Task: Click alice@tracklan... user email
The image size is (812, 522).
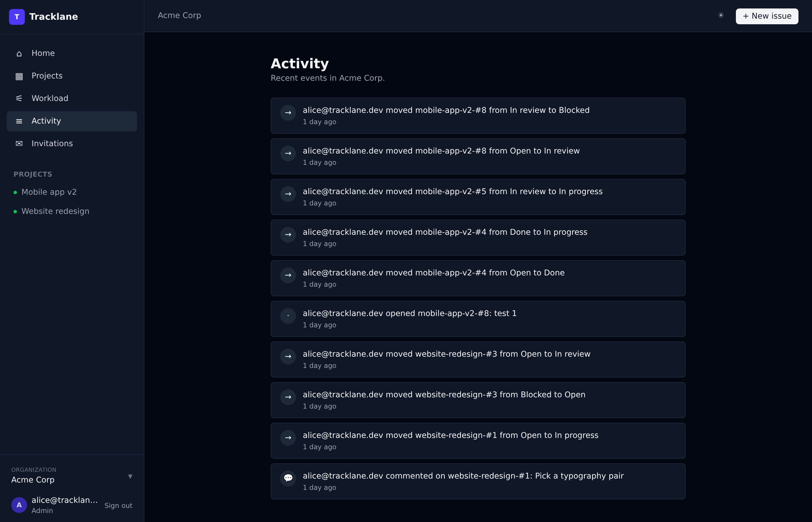Action: point(65,500)
